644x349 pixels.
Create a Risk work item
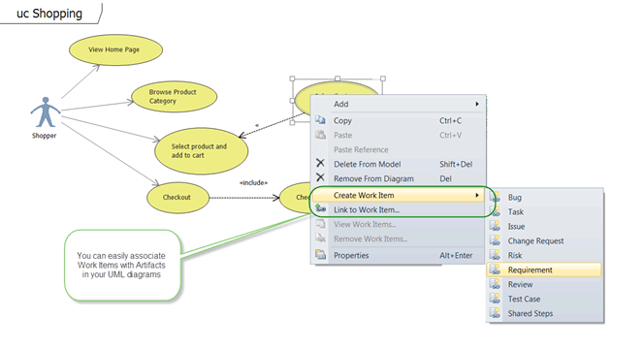tap(544, 255)
